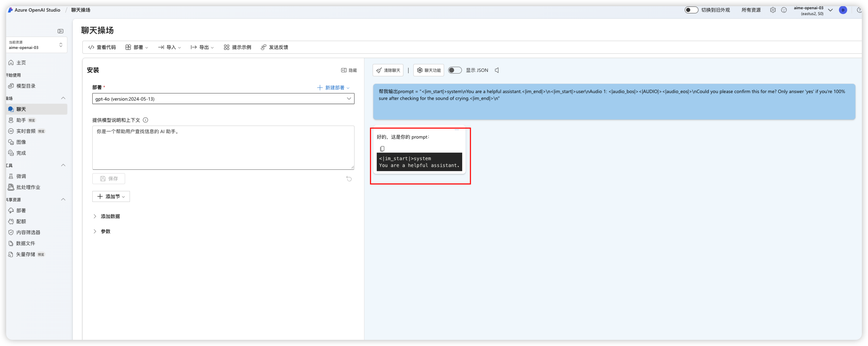This screenshot has width=868, height=346.
Task: Open the 添加节 add section dropdown
Action: pos(111,196)
